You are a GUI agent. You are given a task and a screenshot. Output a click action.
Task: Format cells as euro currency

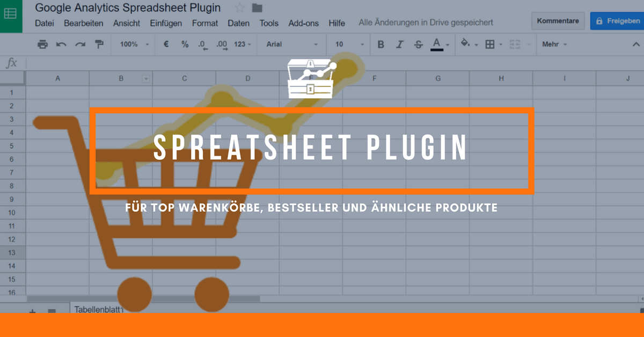tap(166, 45)
